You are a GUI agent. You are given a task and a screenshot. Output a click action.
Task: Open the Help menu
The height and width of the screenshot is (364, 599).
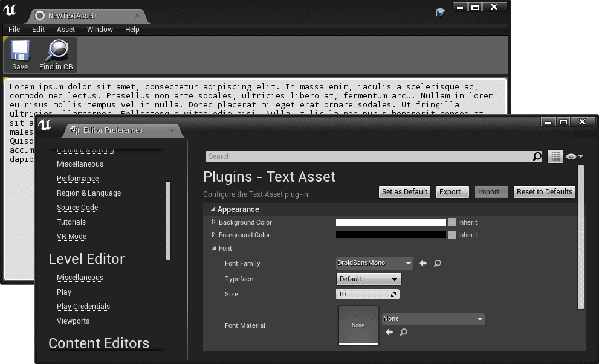click(x=132, y=30)
